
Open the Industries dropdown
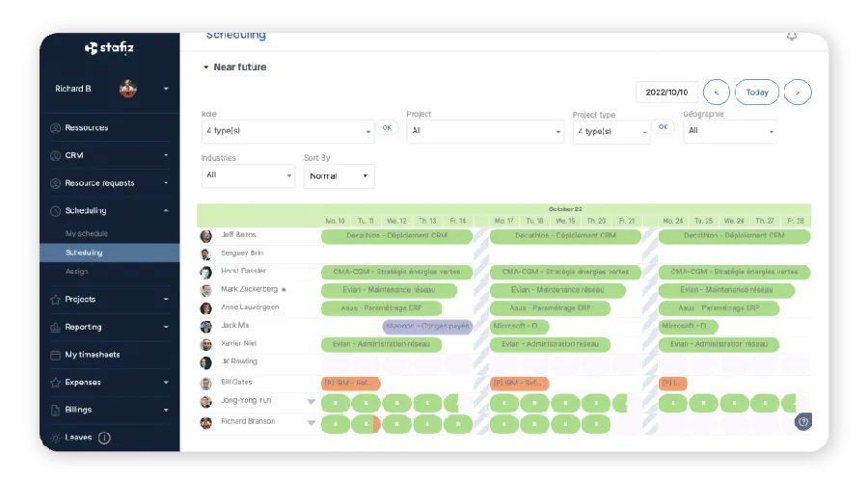[x=248, y=175]
